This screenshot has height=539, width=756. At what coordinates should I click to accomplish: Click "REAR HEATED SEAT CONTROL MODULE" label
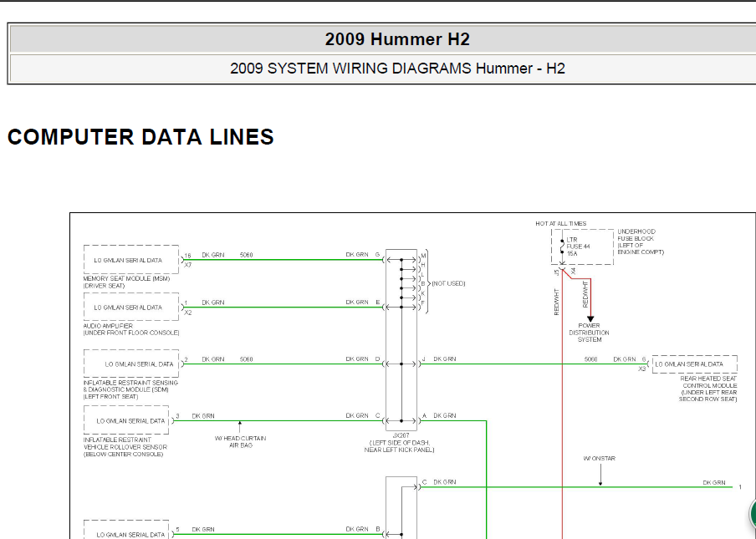tap(707, 382)
